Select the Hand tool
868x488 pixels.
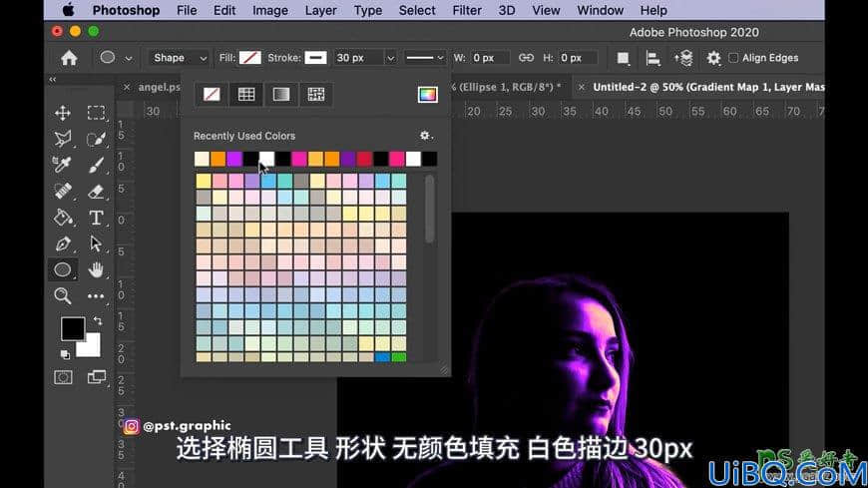96,269
